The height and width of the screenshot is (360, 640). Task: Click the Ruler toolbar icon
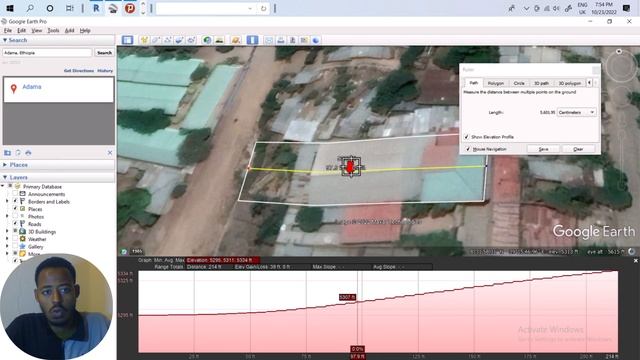click(252, 40)
